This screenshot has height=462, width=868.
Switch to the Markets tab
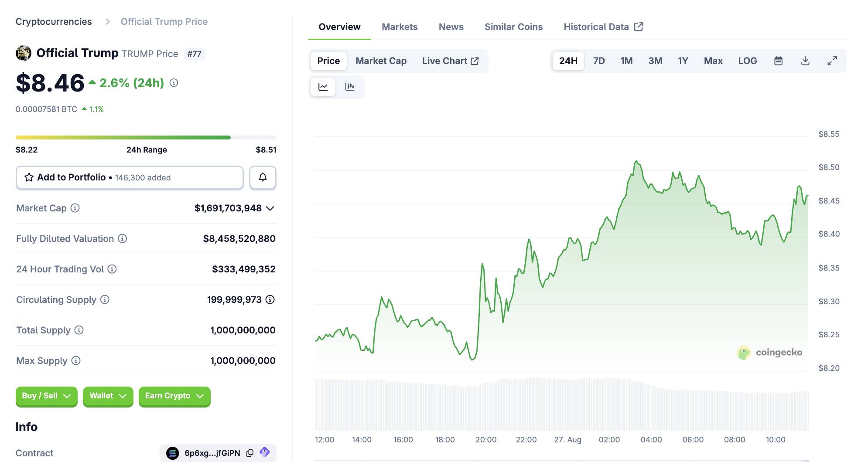pos(400,27)
